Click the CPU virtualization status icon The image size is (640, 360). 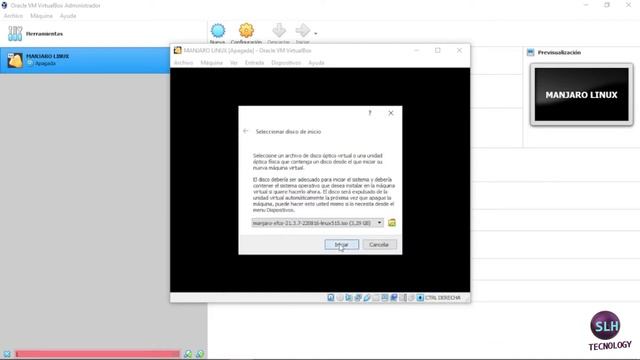402,298
